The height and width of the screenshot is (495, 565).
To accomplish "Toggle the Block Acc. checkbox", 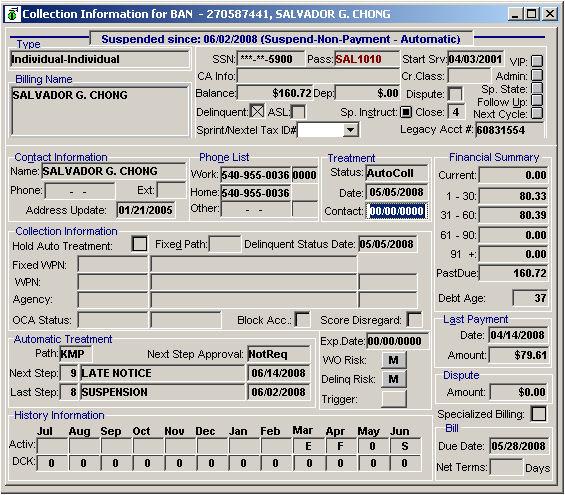I will click(x=302, y=319).
